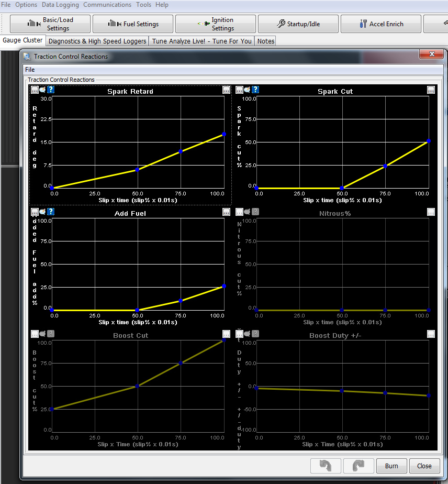
Task: Open left options button on Spark Retard graph
Action: pos(35,90)
